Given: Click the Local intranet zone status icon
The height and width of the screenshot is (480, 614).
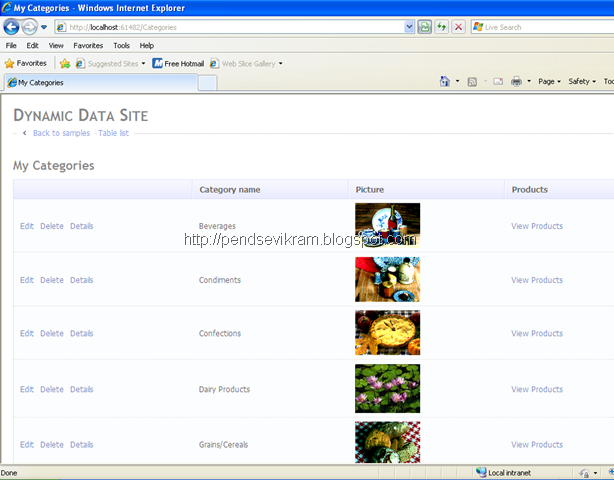Looking at the screenshot, I should click(481, 472).
